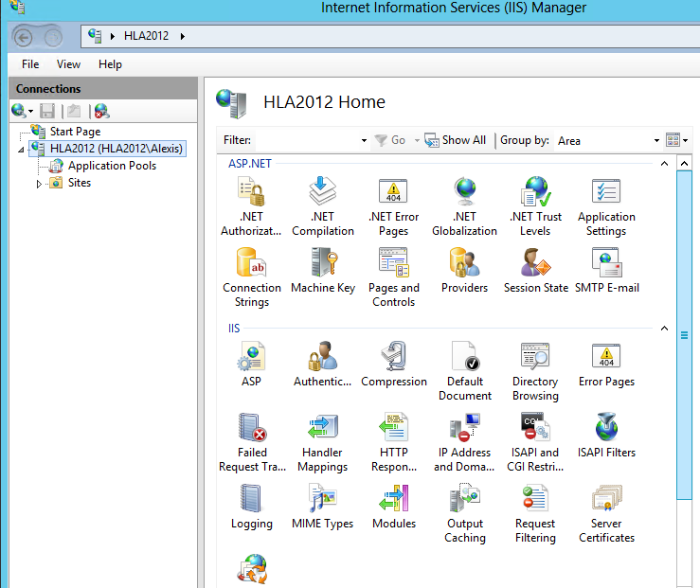Viewport: 700px width, 588px height.
Task: Open the Compression feature
Action: (x=394, y=358)
